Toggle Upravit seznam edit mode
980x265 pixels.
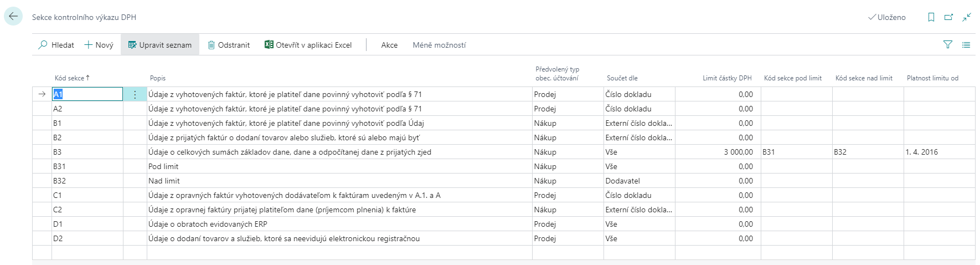pyautogui.click(x=160, y=45)
